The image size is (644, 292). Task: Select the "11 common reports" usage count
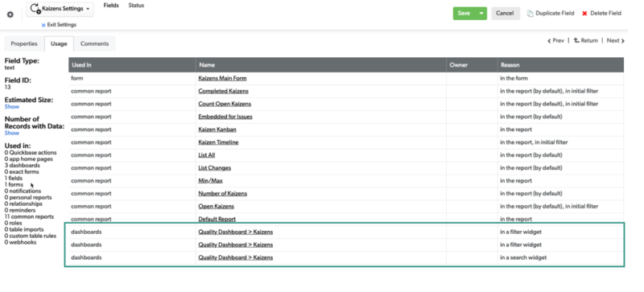pos(29,216)
